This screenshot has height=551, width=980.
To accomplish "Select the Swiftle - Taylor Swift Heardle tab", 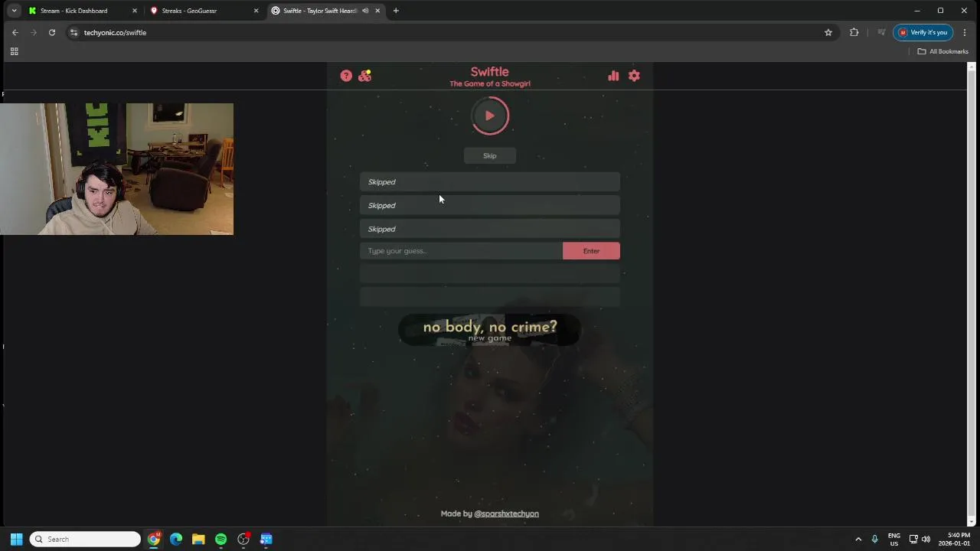I will (320, 11).
